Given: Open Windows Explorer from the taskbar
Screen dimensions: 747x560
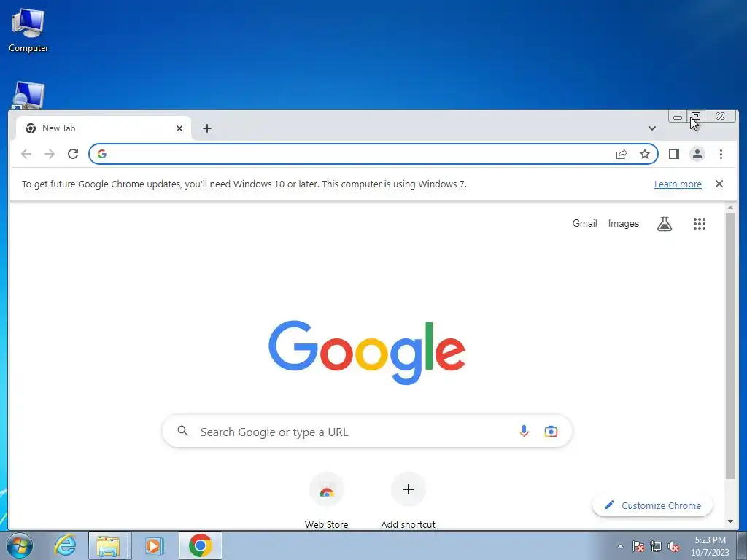Looking at the screenshot, I should (x=108, y=545).
